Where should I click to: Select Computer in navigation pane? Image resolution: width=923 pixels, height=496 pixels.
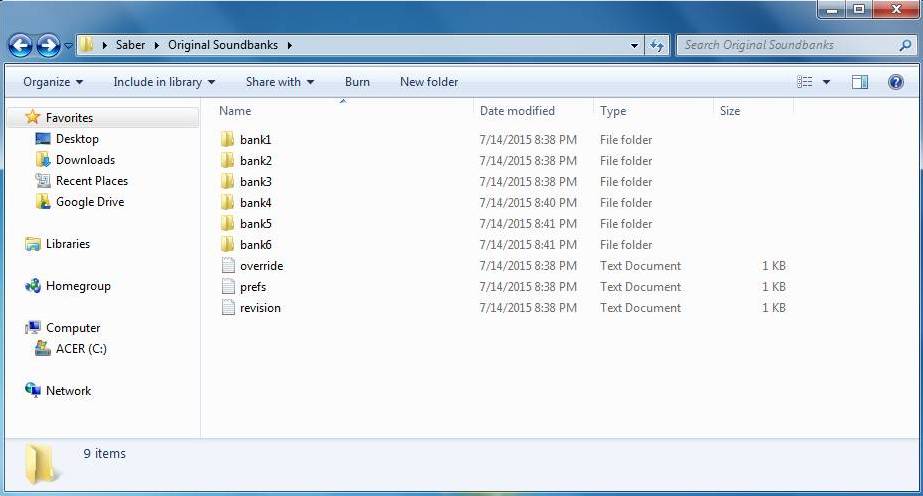pyautogui.click(x=73, y=328)
